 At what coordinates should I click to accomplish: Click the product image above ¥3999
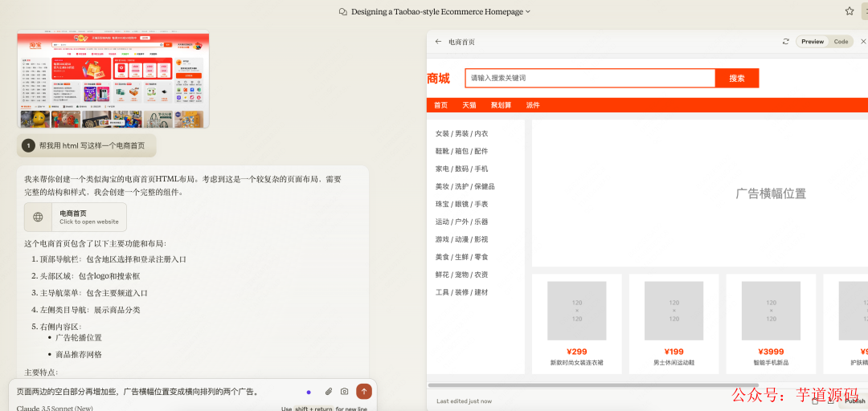771,311
